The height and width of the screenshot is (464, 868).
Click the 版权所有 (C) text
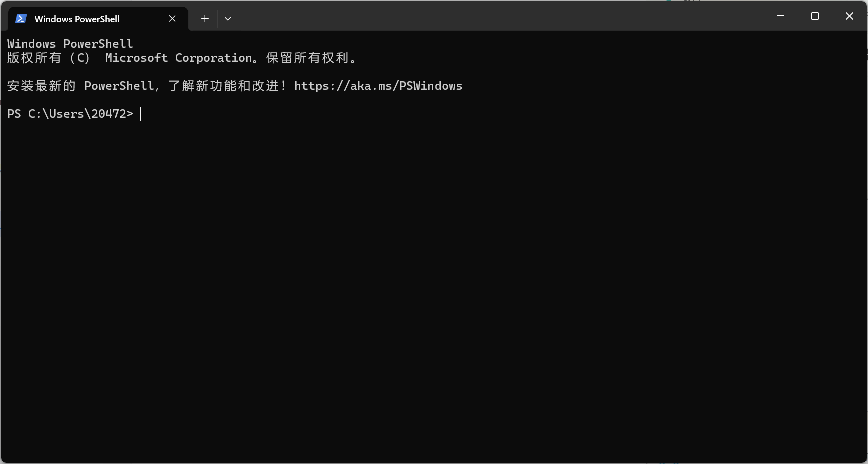pos(49,58)
